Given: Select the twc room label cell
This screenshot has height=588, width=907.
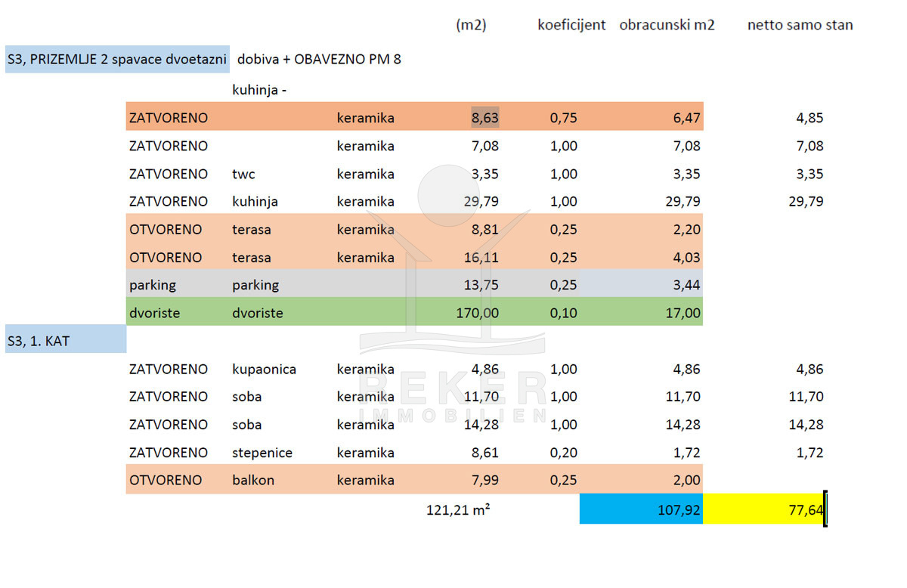Looking at the screenshot, I should pyautogui.click(x=243, y=174).
